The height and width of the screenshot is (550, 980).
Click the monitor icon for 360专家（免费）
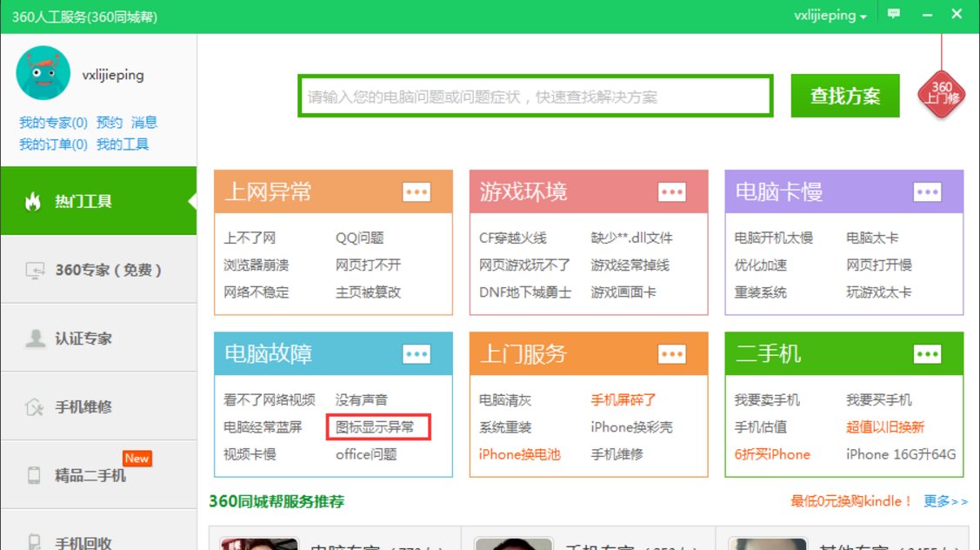(x=37, y=271)
